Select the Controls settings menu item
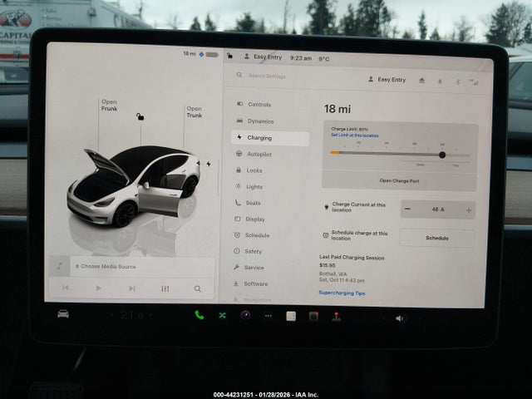532x399 pixels. (259, 105)
